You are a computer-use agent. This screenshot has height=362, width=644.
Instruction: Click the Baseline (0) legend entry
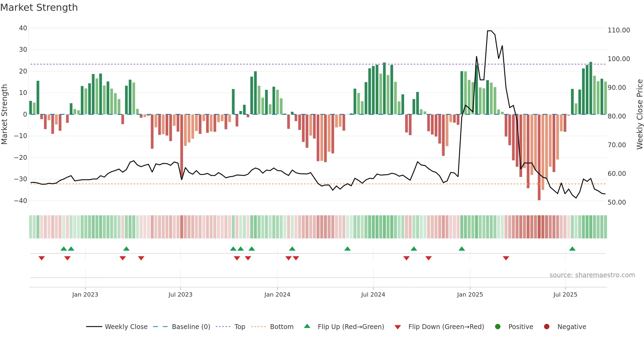pyautogui.click(x=182, y=327)
